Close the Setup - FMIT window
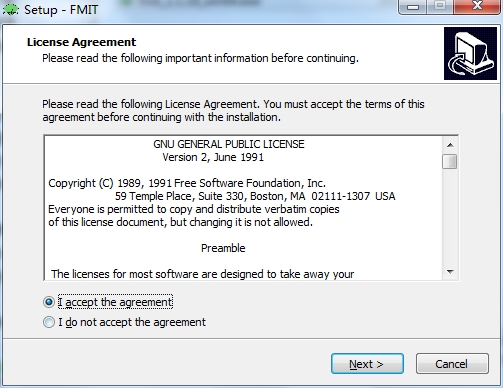The width and height of the screenshot is (503, 388). pos(477,7)
